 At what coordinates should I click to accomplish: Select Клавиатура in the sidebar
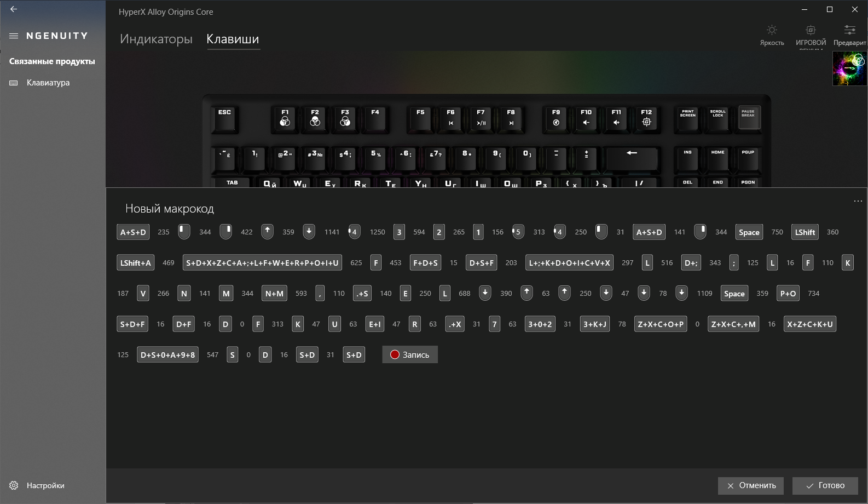click(x=48, y=83)
